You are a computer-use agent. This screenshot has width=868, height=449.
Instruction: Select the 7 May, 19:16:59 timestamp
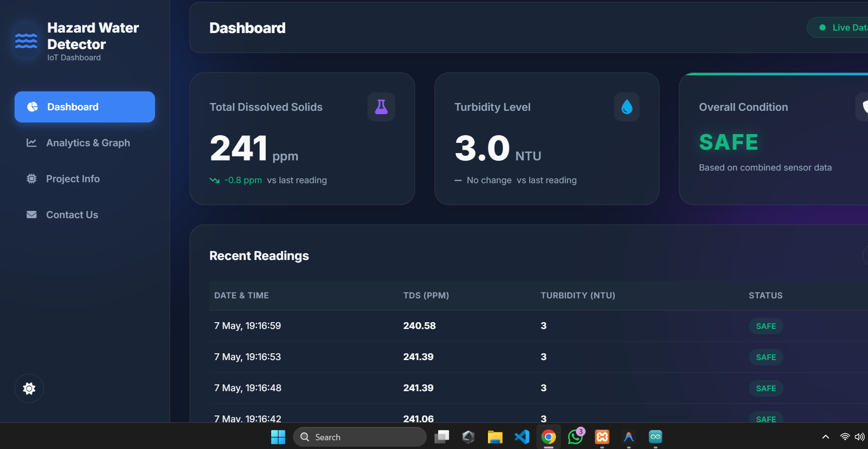tap(247, 326)
